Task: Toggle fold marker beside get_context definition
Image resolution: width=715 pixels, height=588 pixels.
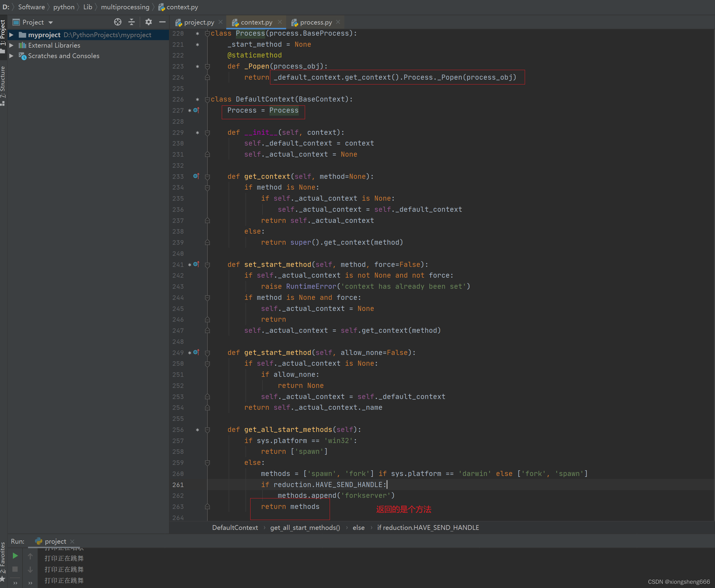Action: [x=207, y=177]
